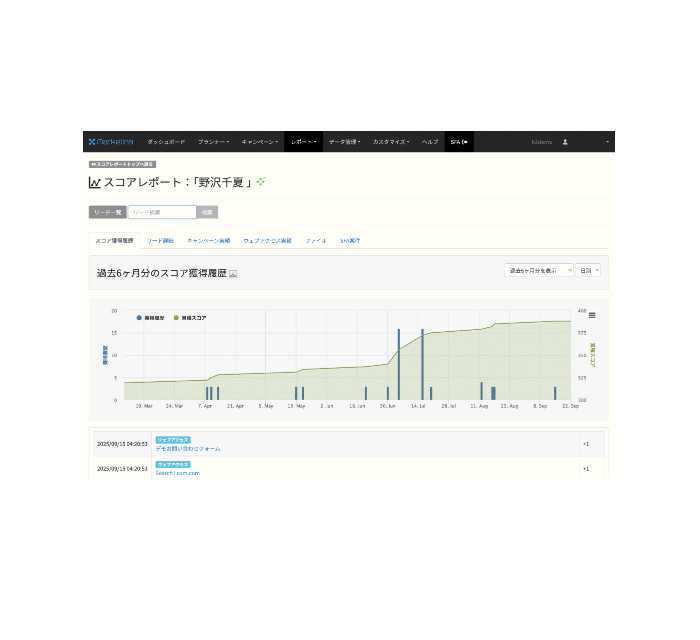Switch to the リード詳細 tab
Image resolution: width=700 pixels, height=640 pixels.
160,241
